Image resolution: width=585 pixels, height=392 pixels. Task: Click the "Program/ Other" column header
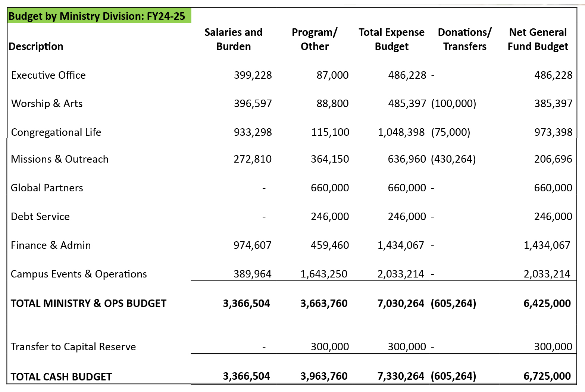(x=315, y=39)
